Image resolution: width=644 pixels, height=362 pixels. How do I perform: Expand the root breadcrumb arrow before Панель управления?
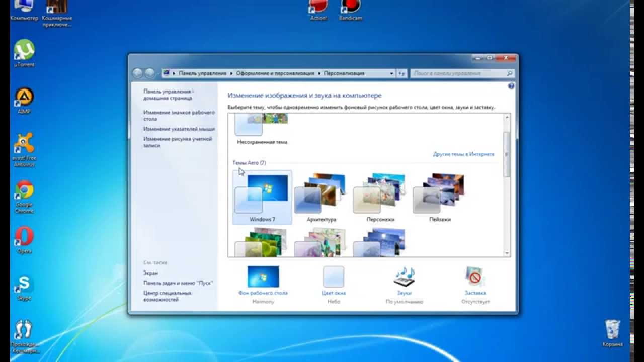[x=174, y=73]
